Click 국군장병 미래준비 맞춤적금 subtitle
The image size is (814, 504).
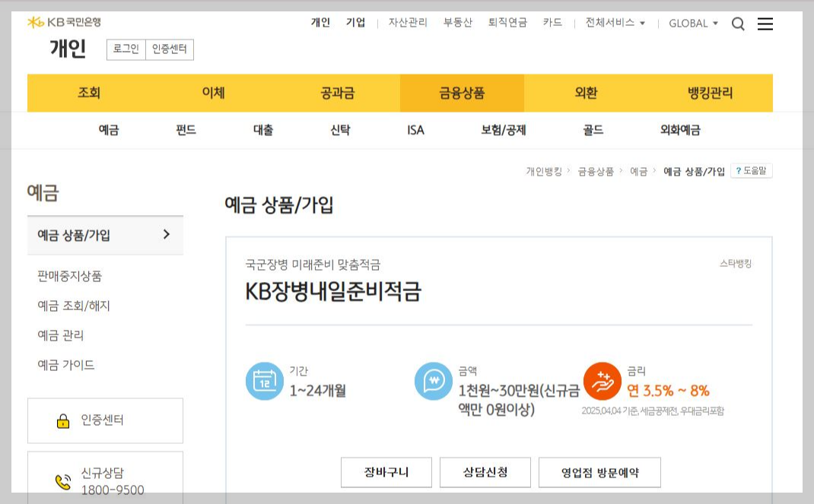(313, 265)
